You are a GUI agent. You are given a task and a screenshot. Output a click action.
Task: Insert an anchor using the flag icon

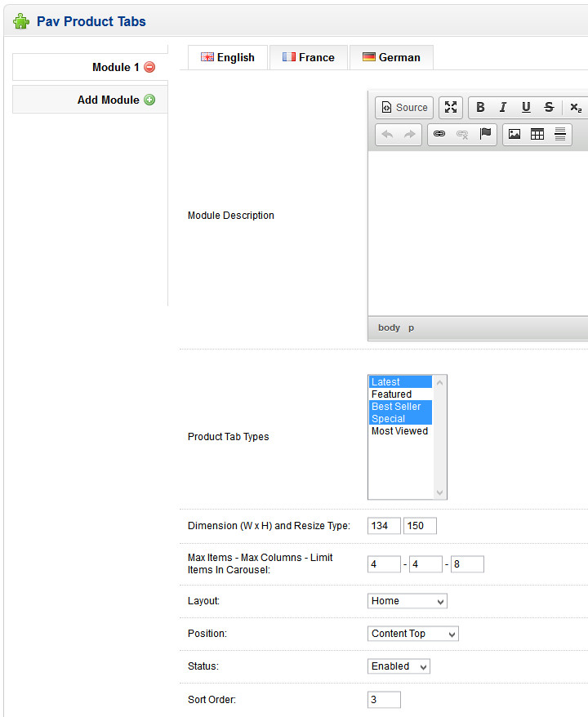(486, 135)
